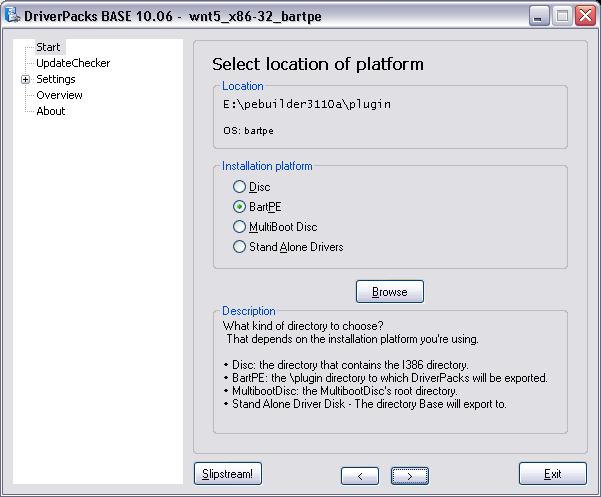Viewport: 601px width, 497px height.
Task: Select the BartPE platform option
Action: click(x=240, y=207)
